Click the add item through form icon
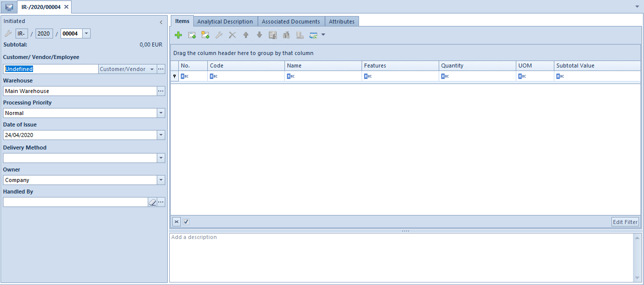This screenshot has width=644, height=285. click(192, 35)
